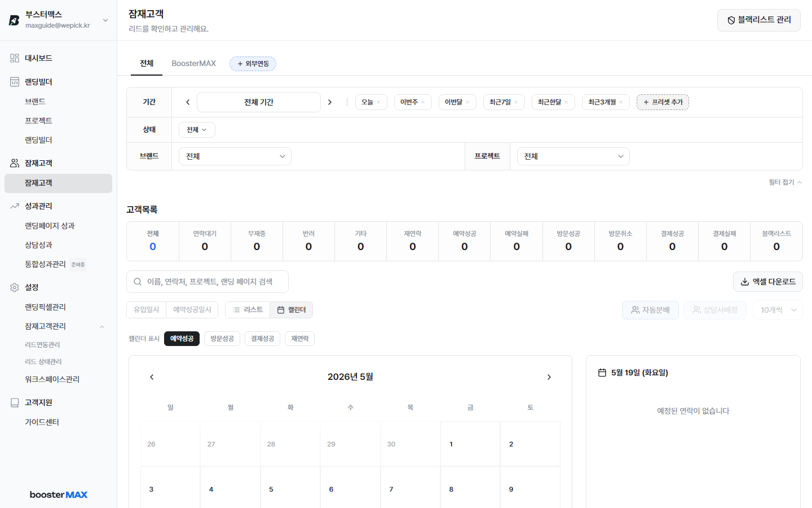Click + 프리셋 추가 button

pos(663,102)
